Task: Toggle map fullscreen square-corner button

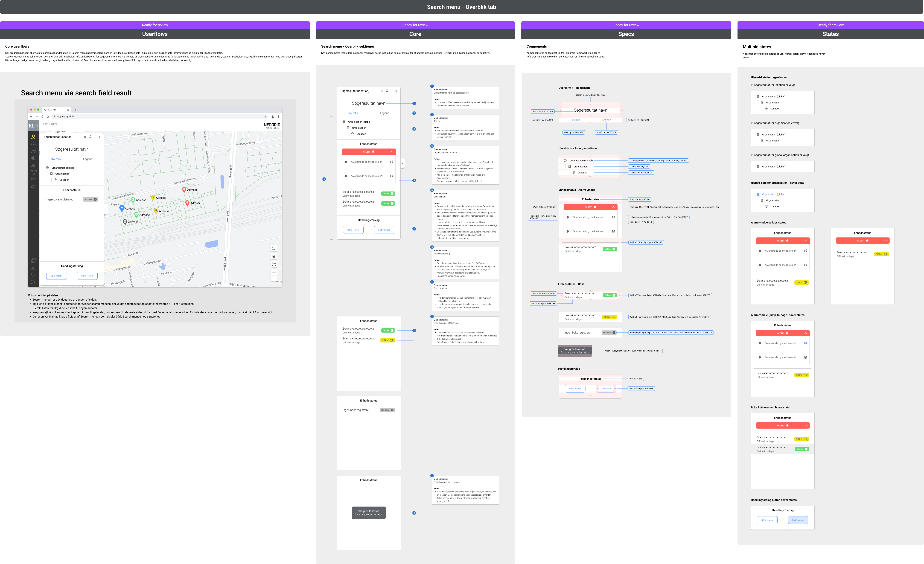Action: 274,248
